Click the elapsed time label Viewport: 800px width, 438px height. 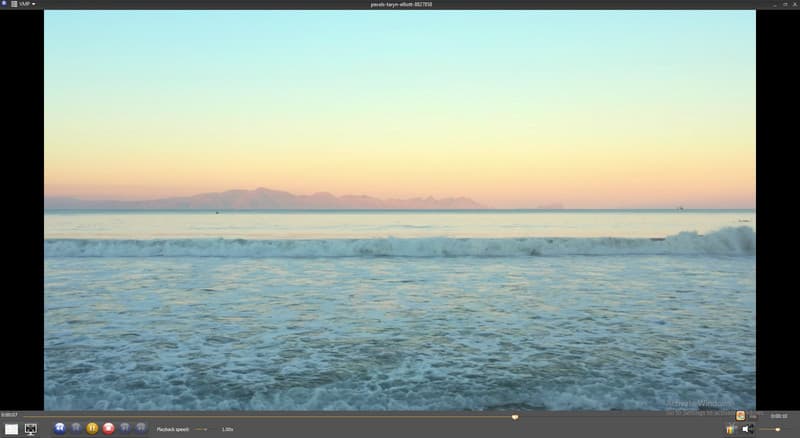[9, 416]
